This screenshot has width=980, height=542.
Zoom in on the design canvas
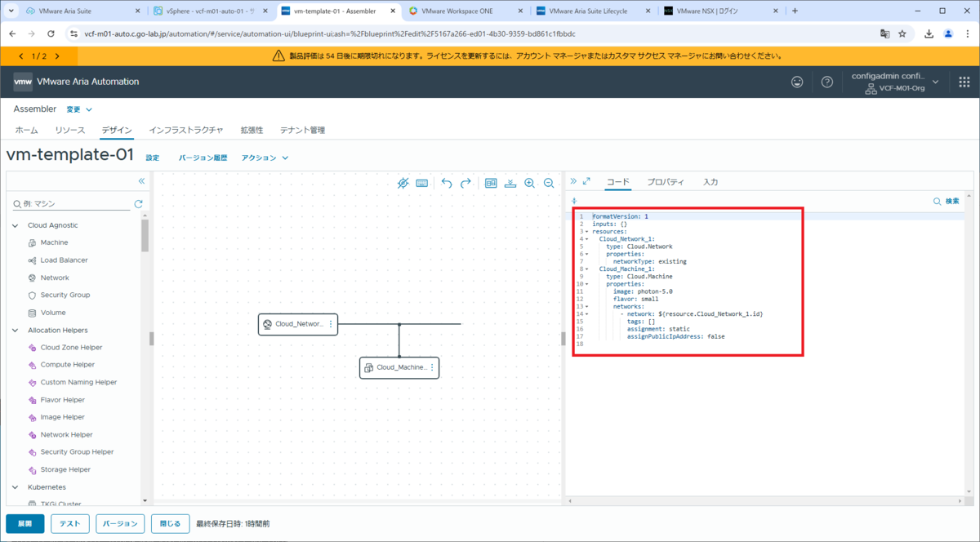(x=530, y=184)
